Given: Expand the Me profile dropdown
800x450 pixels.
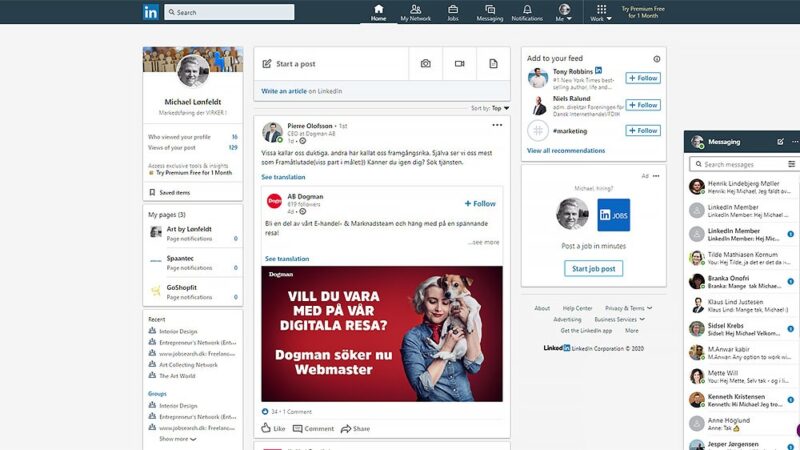Looking at the screenshot, I should click(x=564, y=12).
